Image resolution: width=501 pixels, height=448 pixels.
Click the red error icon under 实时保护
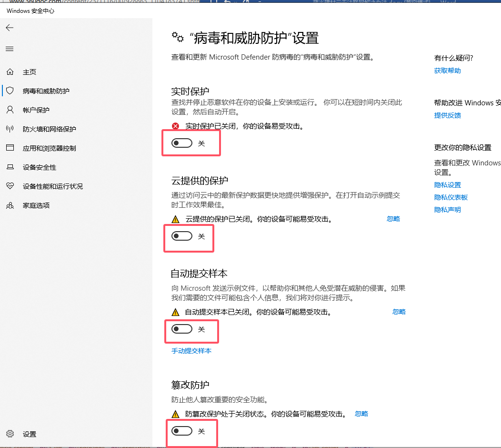coord(175,126)
